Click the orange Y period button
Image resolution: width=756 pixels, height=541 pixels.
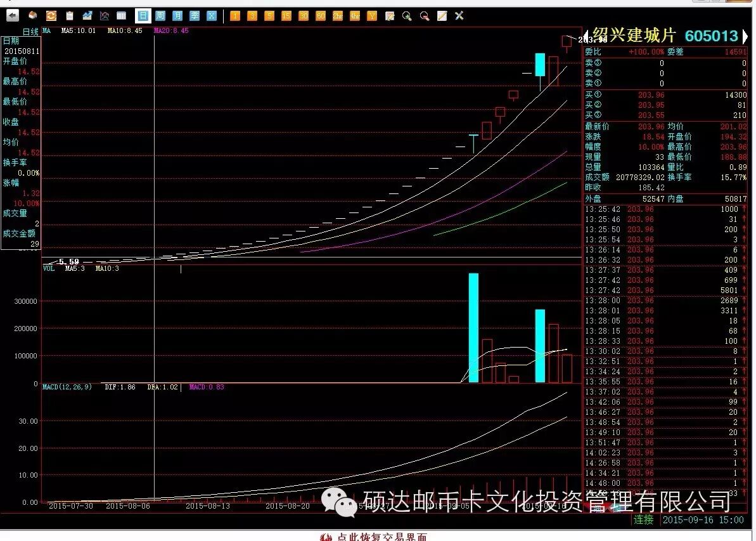pos(372,16)
